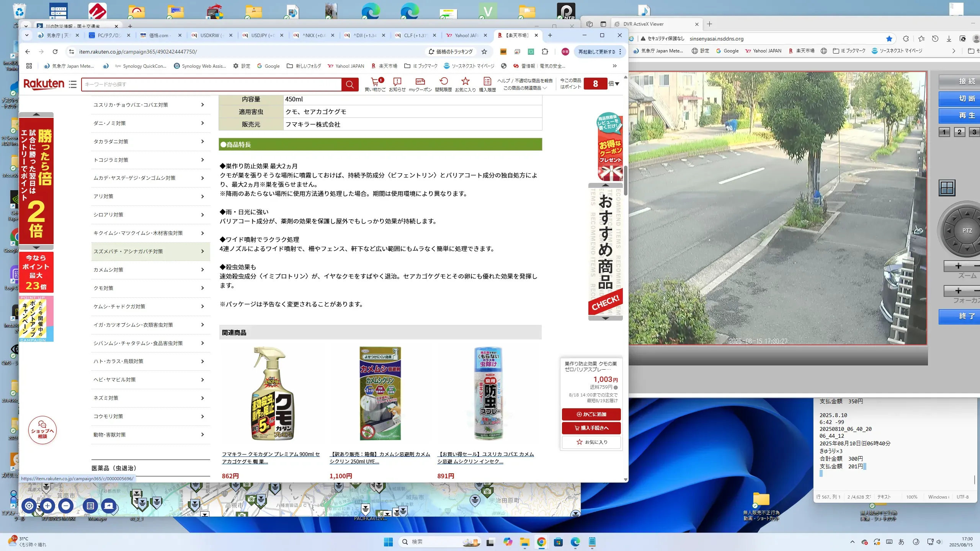
Task: Switch to the Yahoo! JAPAN tab
Action: [x=465, y=35]
